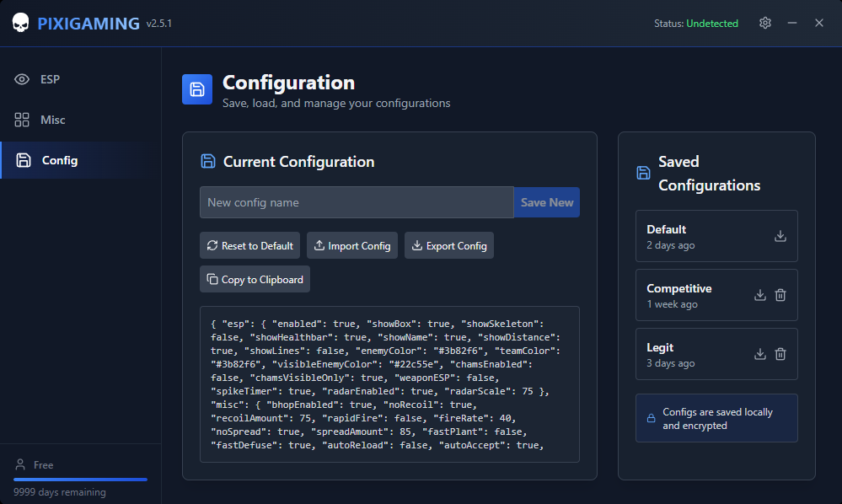Click the Save New button
Screen dimensions: 842x504
[x=547, y=202]
